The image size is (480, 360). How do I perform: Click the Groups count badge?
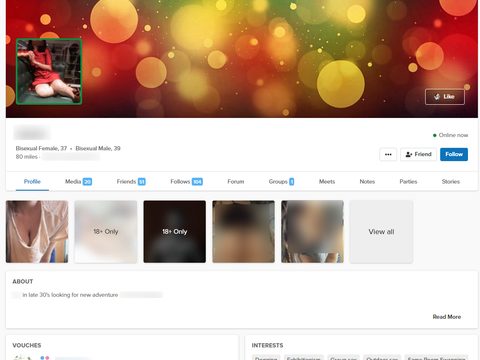[292, 182]
